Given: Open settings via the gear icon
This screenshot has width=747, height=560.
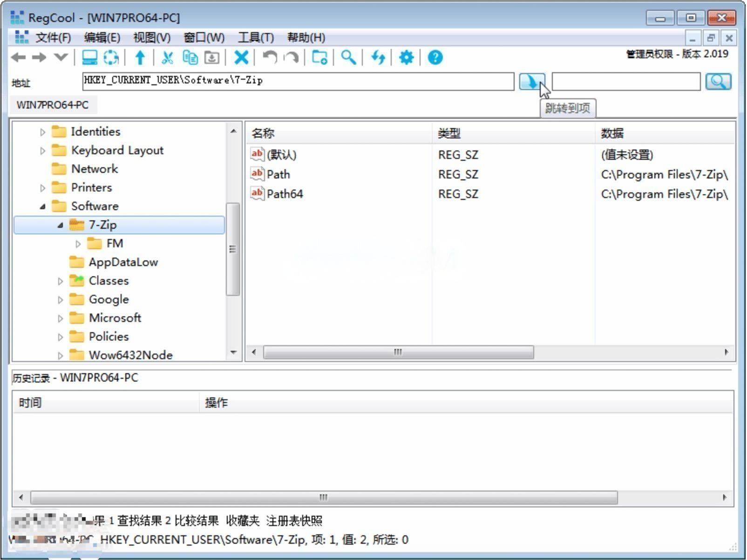Looking at the screenshot, I should click(406, 58).
